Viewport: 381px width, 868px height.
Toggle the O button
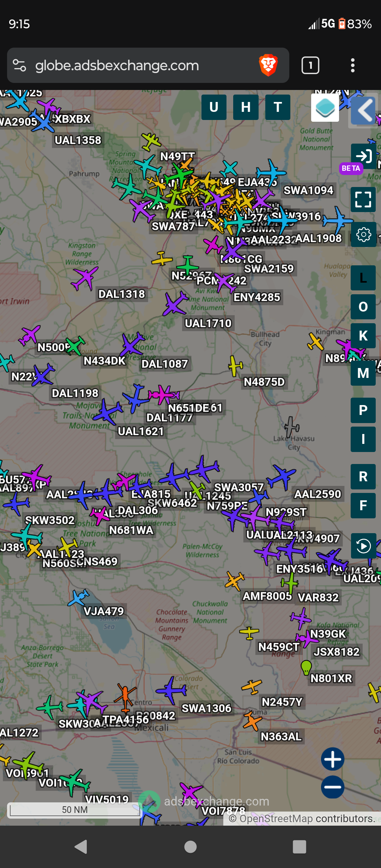pos(363,307)
